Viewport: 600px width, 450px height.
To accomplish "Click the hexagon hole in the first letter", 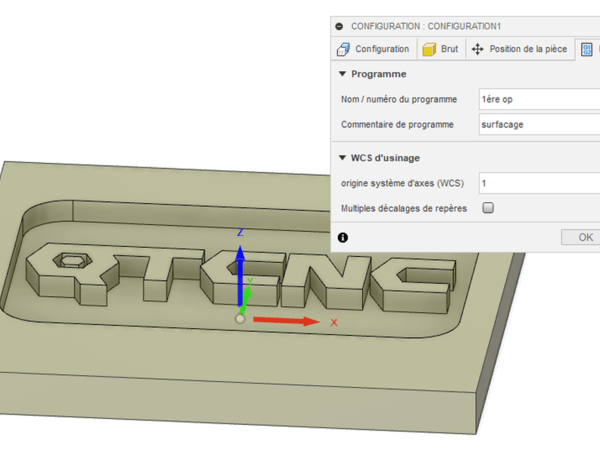I will (x=70, y=261).
